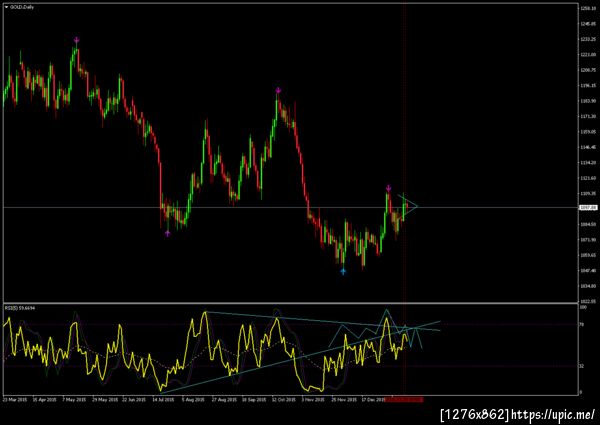Click the RSI level 70 label on the scale

pyautogui.click(x=582, y=324)
